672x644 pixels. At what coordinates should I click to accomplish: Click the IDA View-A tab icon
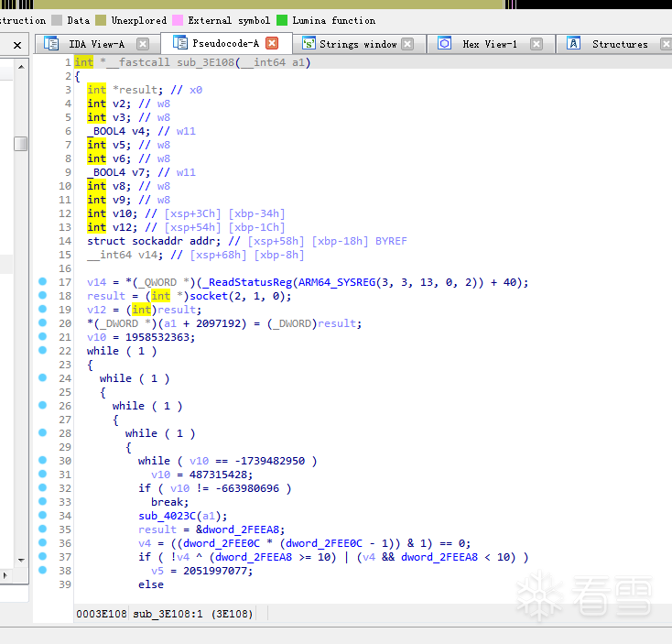[x=51, y=44]
